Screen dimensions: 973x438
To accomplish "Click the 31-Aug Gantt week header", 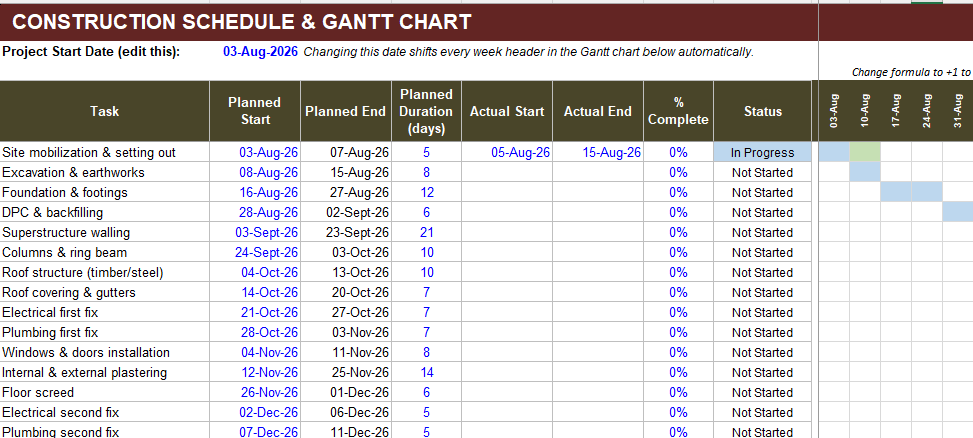I will [958, 112].
